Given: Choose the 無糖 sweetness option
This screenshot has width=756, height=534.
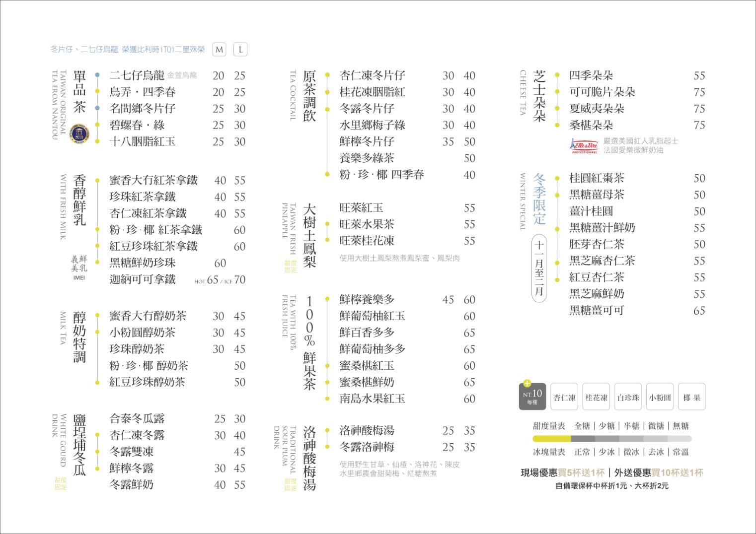Looking at the screenshot, I should [x=680, y=426].
